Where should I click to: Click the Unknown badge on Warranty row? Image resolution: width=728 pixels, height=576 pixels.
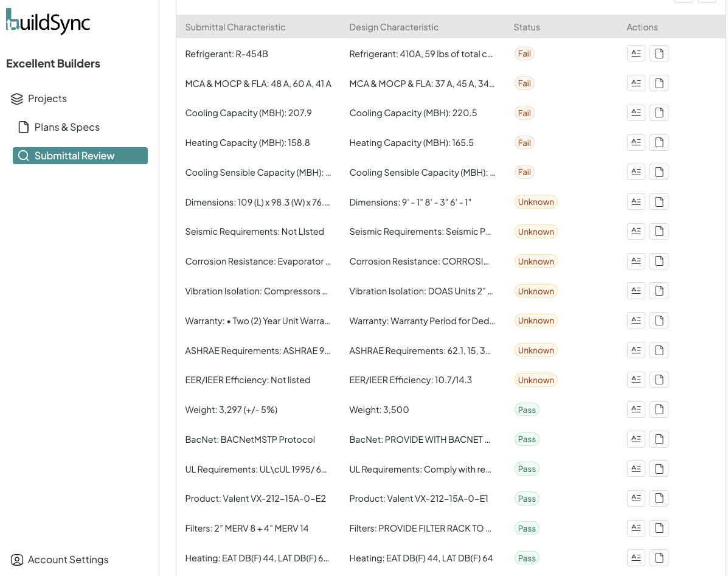coord(536,321)
